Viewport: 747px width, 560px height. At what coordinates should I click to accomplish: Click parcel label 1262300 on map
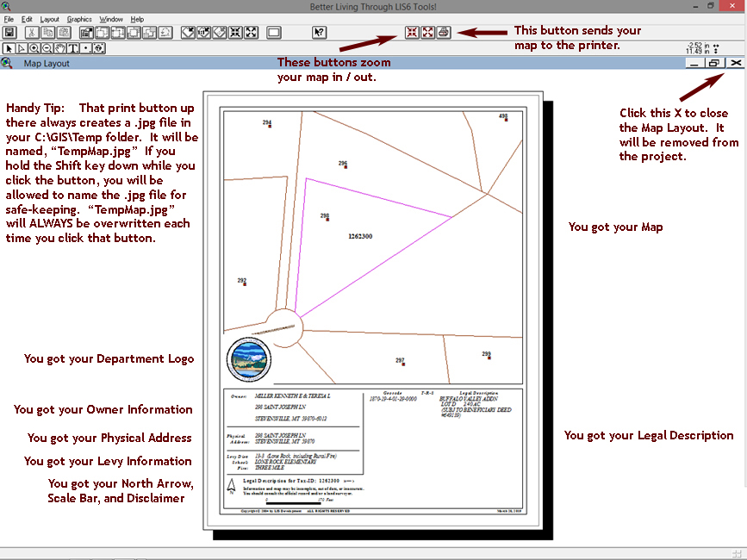point(360,236)
